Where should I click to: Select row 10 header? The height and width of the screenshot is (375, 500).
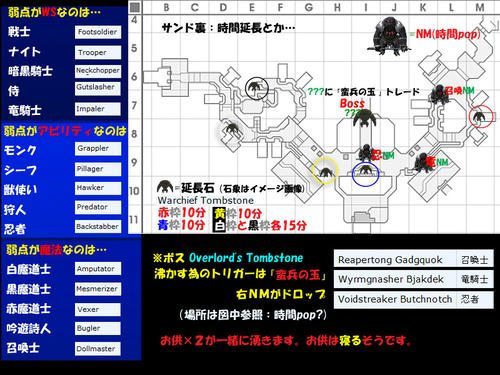(x=134, y=191)
